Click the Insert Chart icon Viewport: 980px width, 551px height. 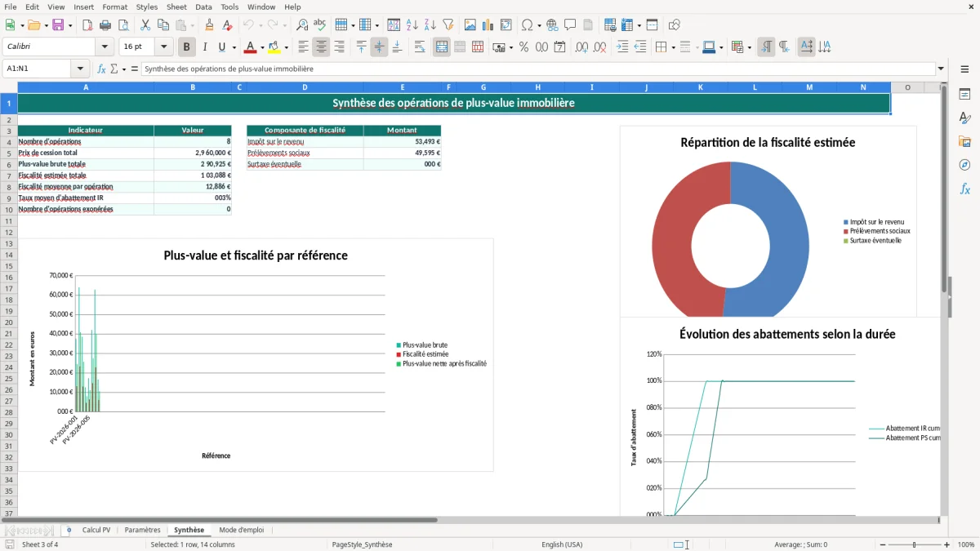tap(488, 25)
